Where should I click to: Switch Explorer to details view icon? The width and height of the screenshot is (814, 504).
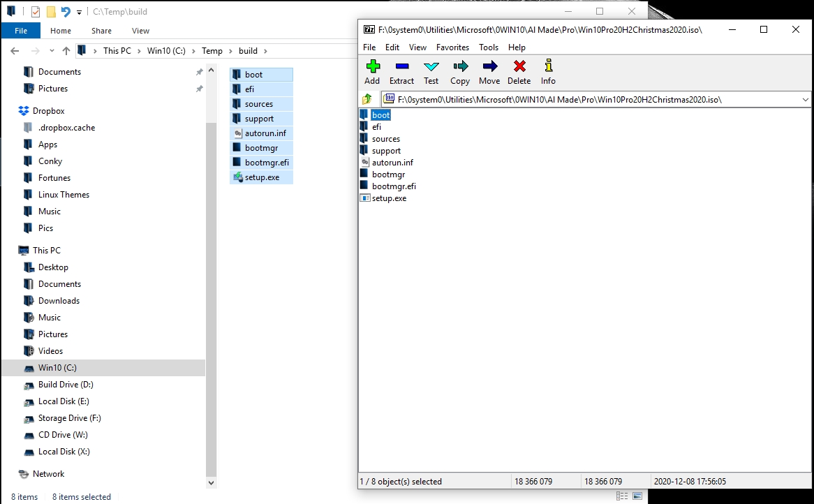[622, 496]
